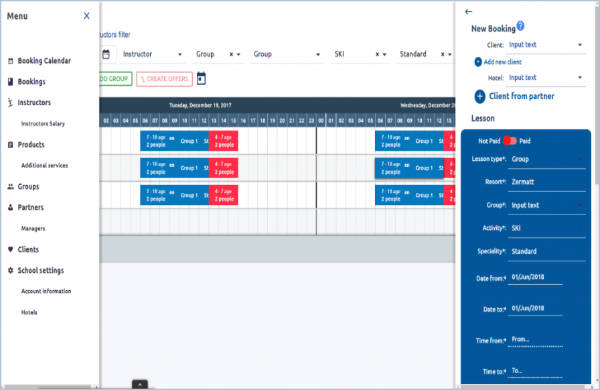
Task: Click the Date to field
Action: (x=535, y=308)
